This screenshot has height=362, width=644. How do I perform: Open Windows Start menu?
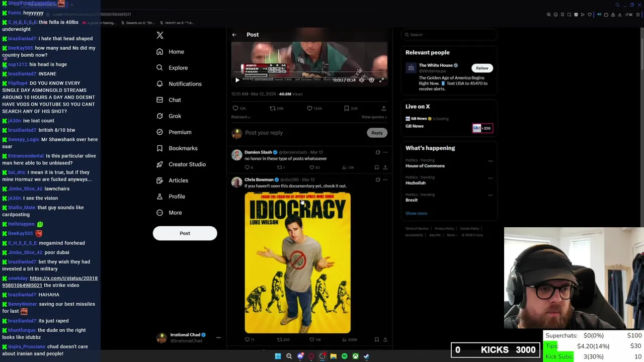click(x=278, y=356)
